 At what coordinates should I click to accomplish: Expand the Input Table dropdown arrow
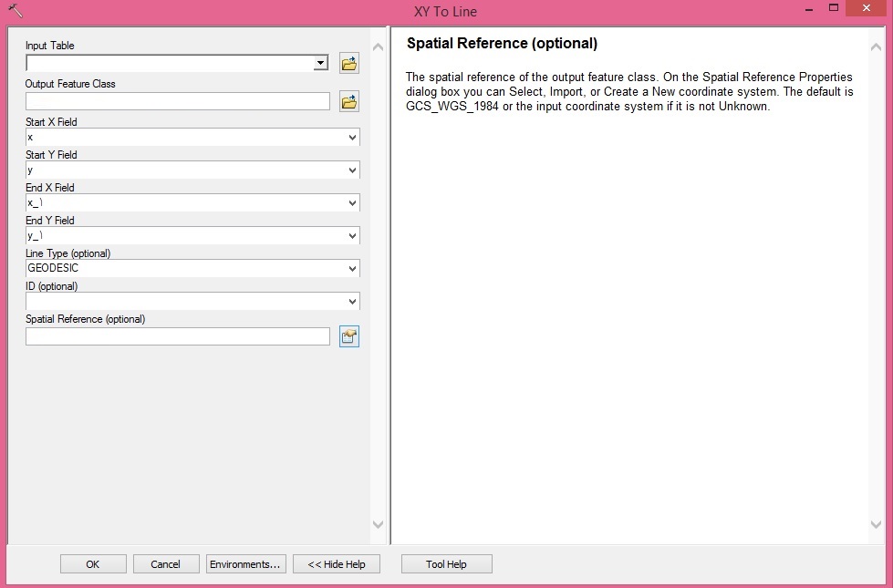click(321, 63)
